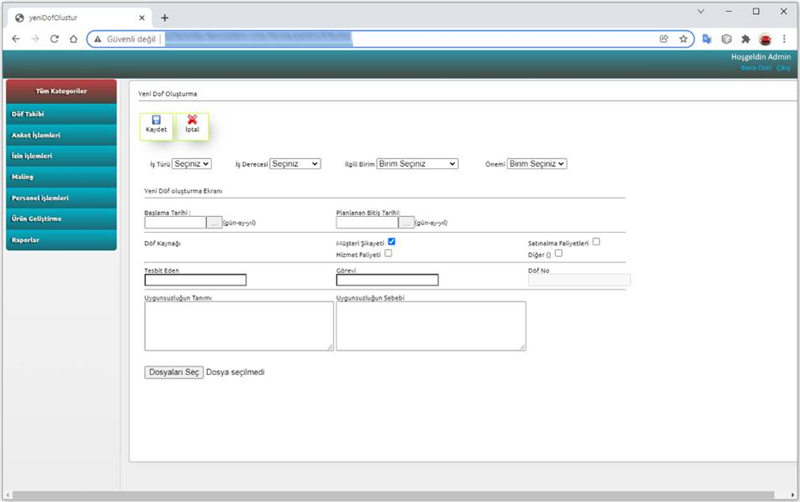Open Personel İşlemleri menu item
The width and height of the screenshot is (800, 502).
[61, 198]
